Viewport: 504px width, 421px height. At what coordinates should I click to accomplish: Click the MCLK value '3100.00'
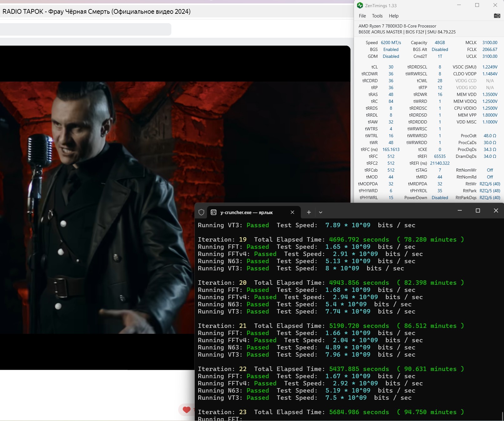click(490, 43)
